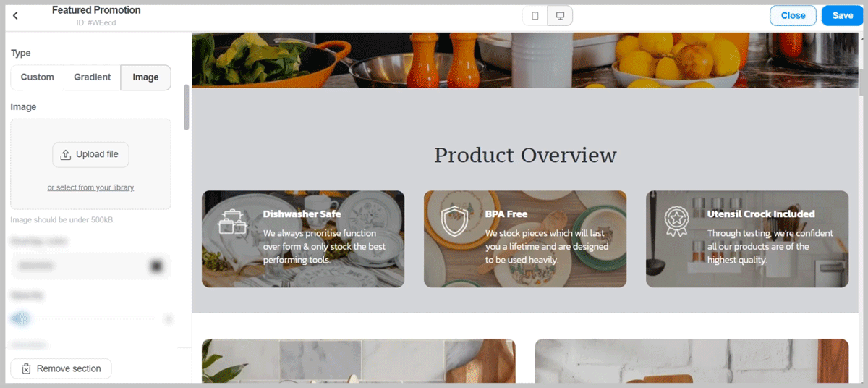
Task: Click the Close button
Action: 793,16
